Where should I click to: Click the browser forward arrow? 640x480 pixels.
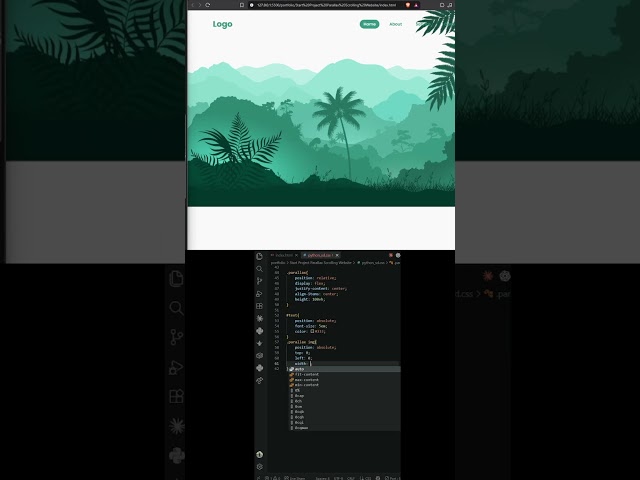(200, 5)
